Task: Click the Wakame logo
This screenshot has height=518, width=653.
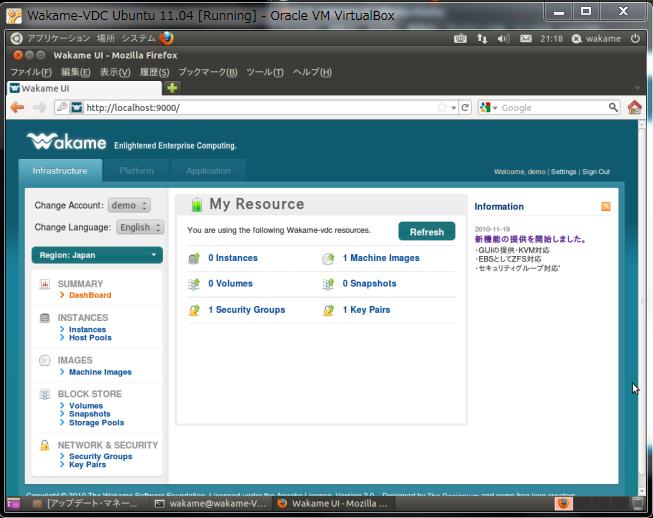Action: click(67, 142)
